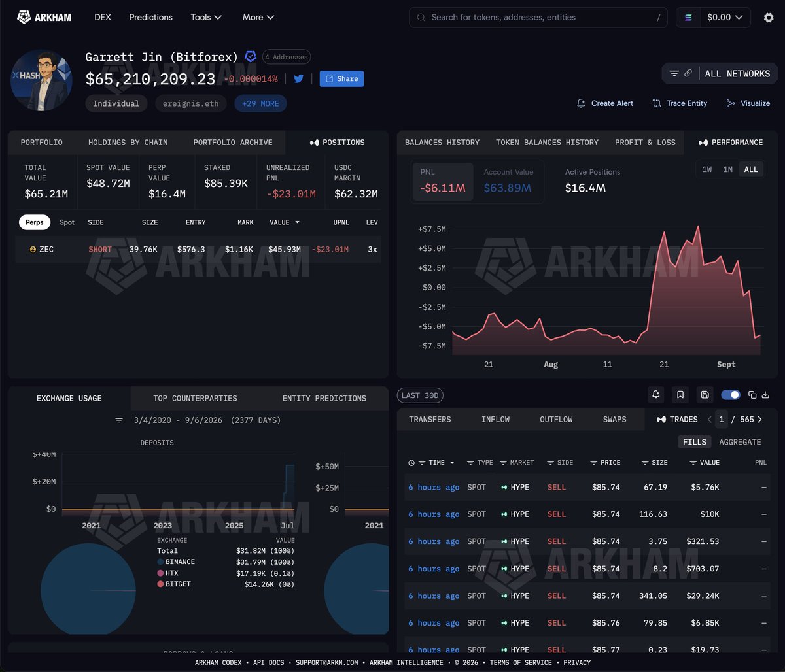Switch to the PORTFOLIO tab
This screenshot has height=672, width=785.
tap(42, 143)
